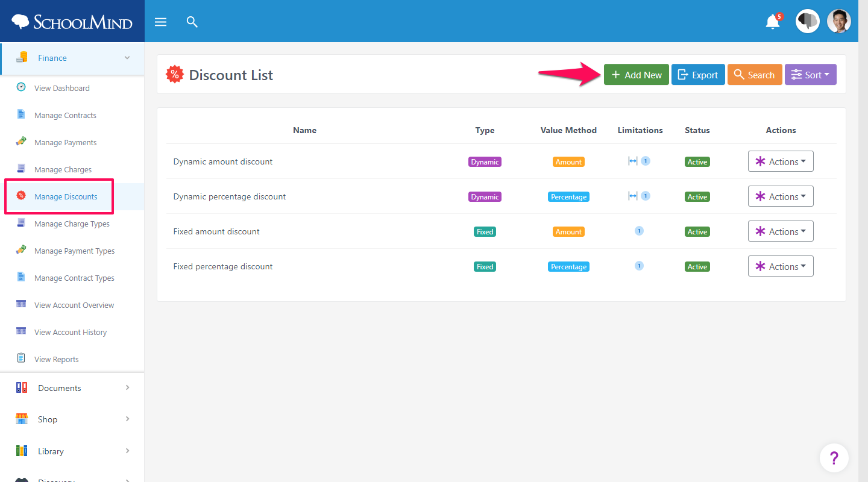Open Actions dropdown for Fixed percentage discount

[781, 266]
